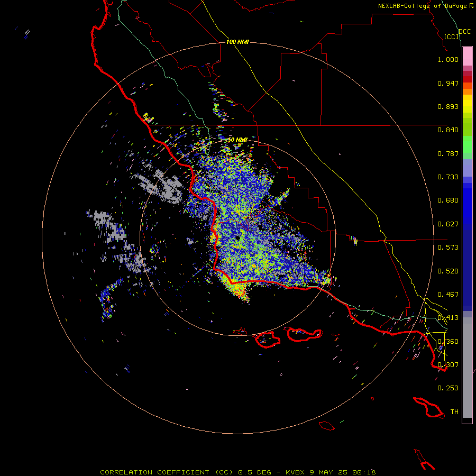Click the "TH" threshold legend label
The height and width of the screenshot is (476, 476).
(454, 412)
